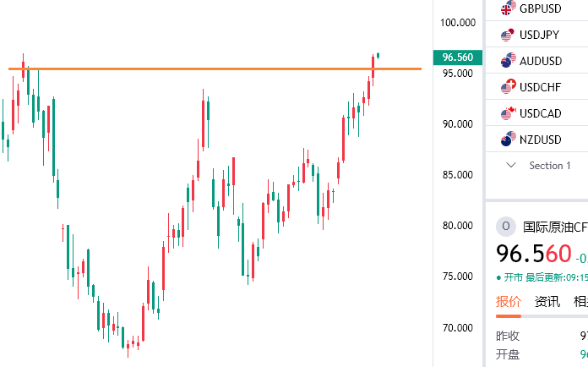This screenshot has width=588, height=367.
Task: Select the NZDUSD symbol label
Action: tap(541, 140)
